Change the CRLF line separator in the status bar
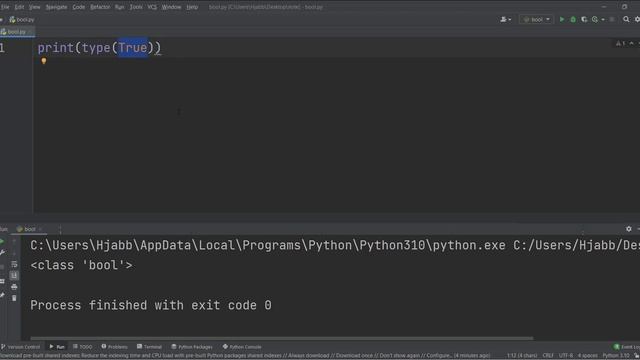640x360 pixels. [548, 356]
